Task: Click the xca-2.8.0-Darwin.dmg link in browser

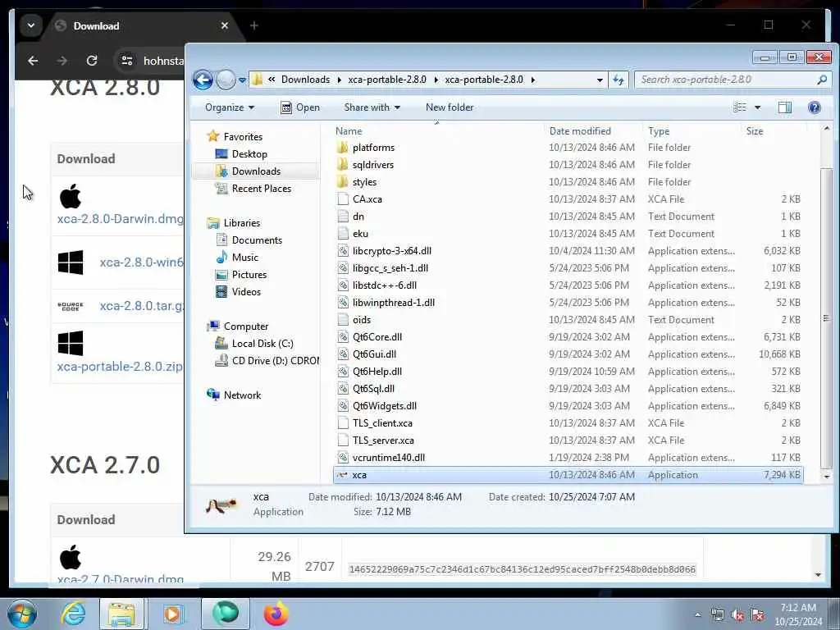Action: click(120, 218)
